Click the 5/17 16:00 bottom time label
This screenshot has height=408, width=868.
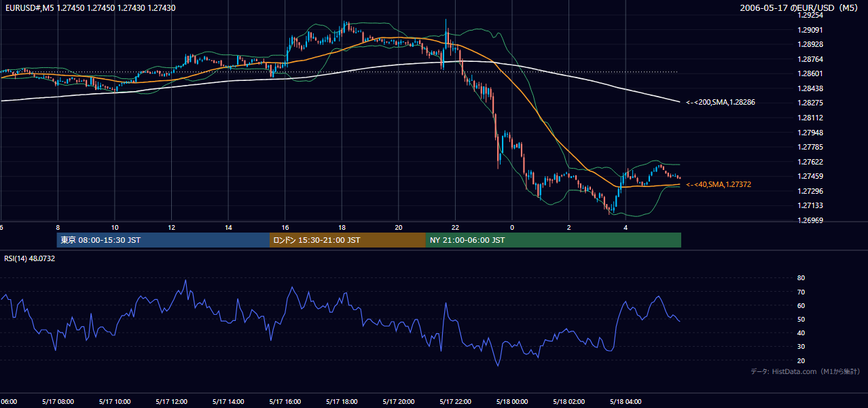[x=285, y=401]
